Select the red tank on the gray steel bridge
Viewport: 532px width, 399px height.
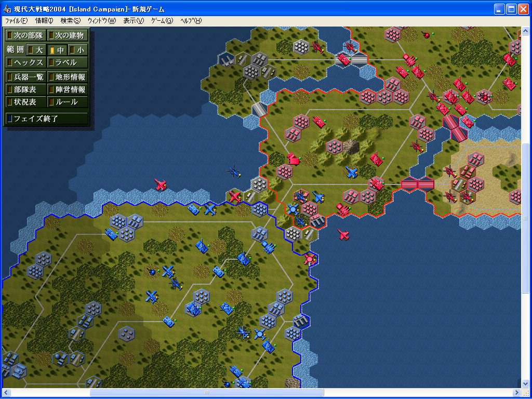click(x=343, y=60)
